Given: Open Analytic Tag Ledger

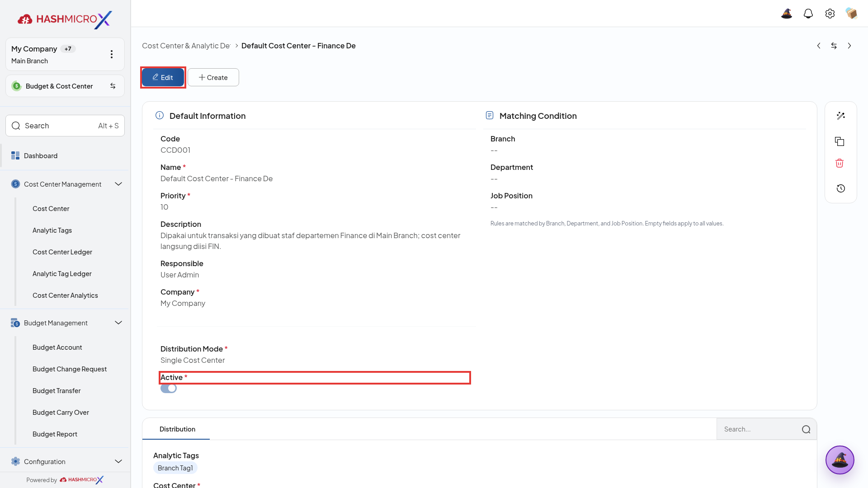Looking at the screenshot, I should point(62,274).
